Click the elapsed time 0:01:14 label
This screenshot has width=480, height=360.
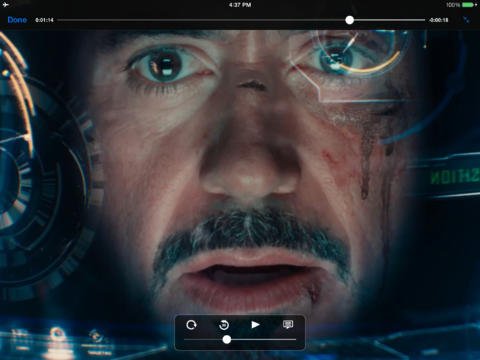coord(44,20)
